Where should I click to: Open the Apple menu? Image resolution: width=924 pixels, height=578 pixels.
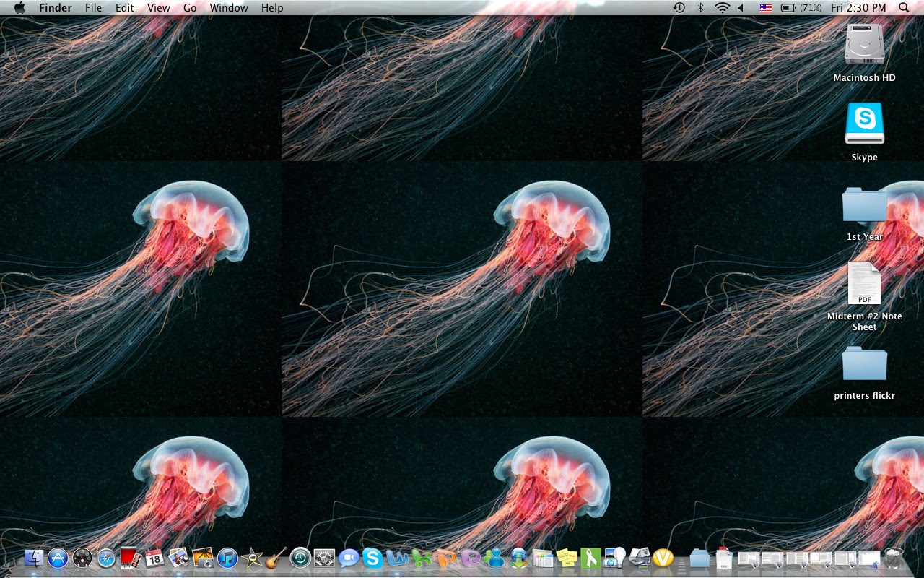coord(19,8)
